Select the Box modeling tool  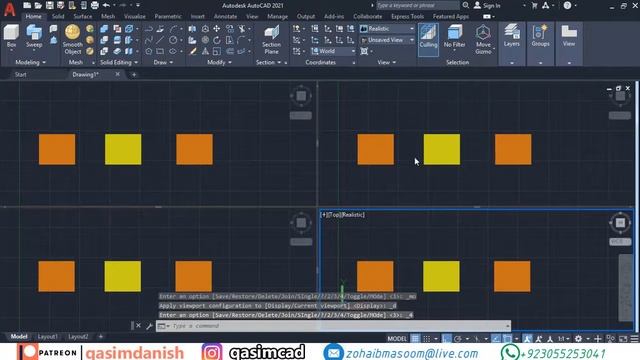pyautogui.click(x=11, y=36)
